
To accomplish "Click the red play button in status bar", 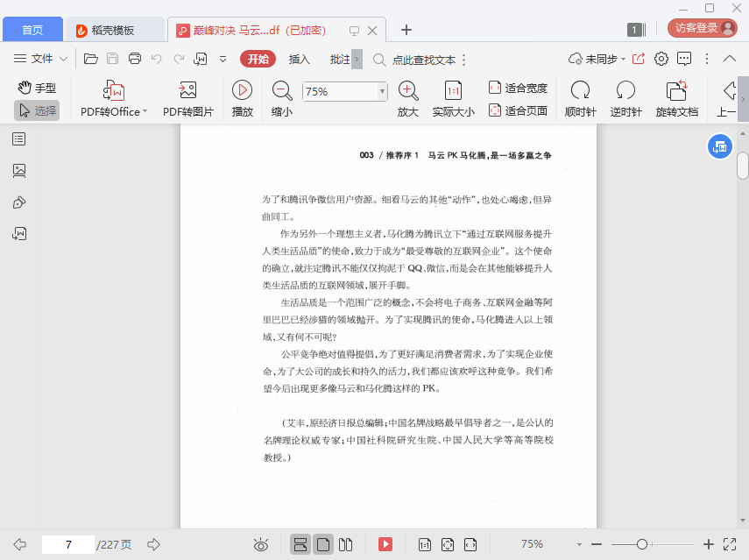I will coord(385,544).
